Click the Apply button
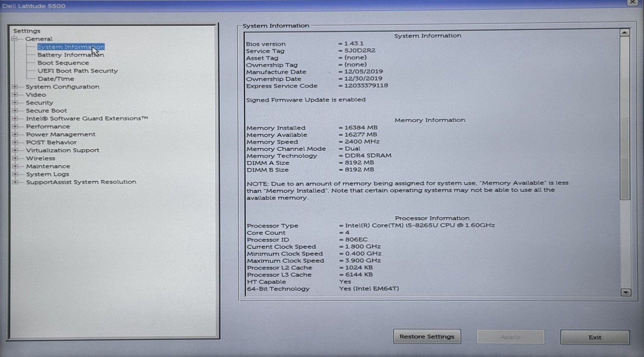The width and height of the screenshot is (644, 357). [x=510, y=337]
